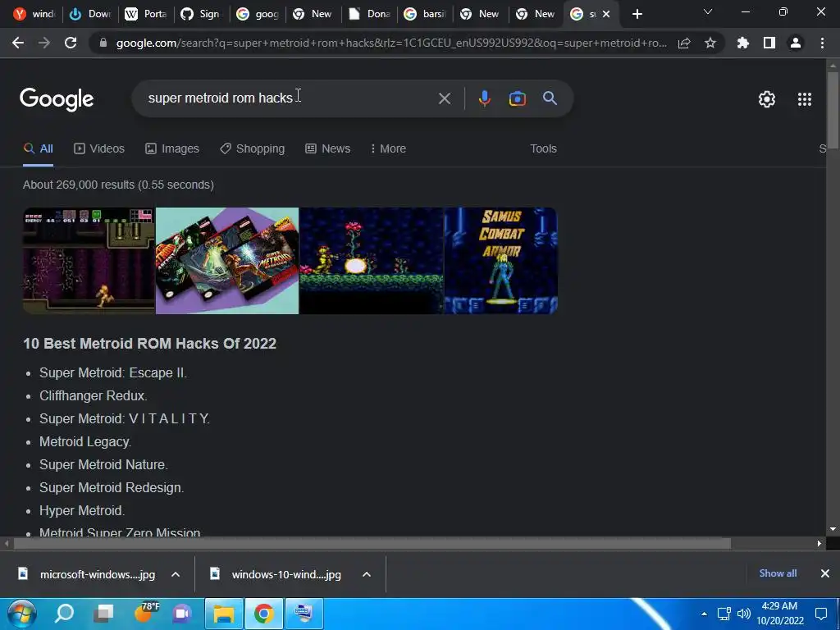Screen dimensions: 840x630
Task: Open the Chrome profile icon
Action: click(796, 43)
